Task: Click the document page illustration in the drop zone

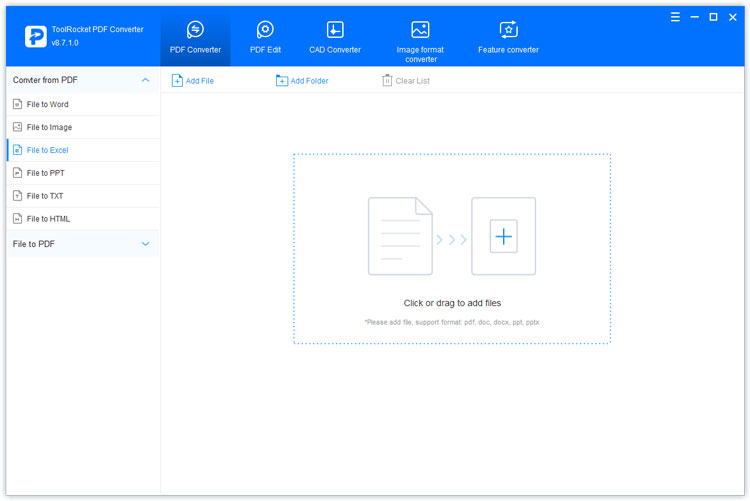Action: [x=400, y=236]
